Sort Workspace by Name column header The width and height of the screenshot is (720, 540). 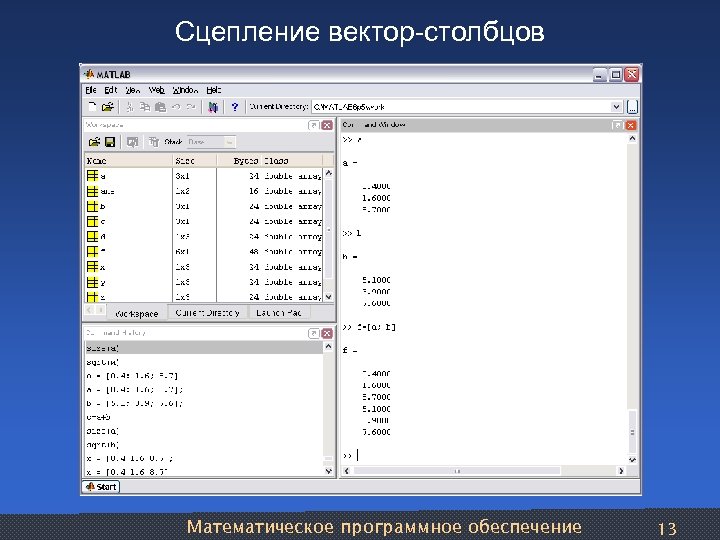[129, 161]
